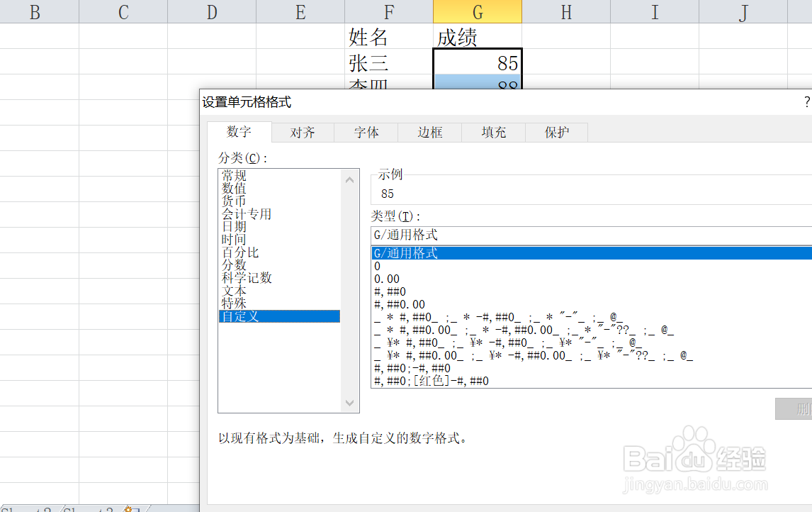Open the 保护 tab
This screenshot has width=812, height=512.
pyautogui.click(x=557, y=132)
